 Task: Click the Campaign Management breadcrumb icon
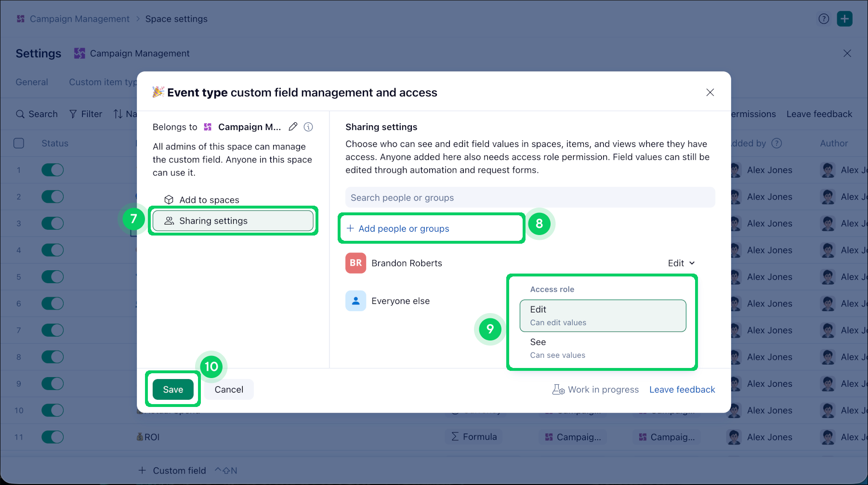pos(21,19)
